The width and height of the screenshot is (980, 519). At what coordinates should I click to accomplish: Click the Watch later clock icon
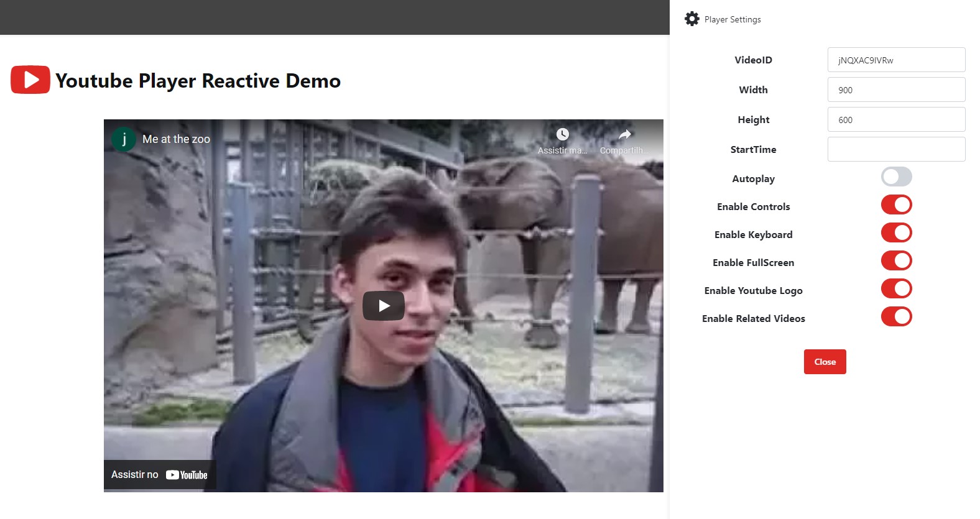562,134
